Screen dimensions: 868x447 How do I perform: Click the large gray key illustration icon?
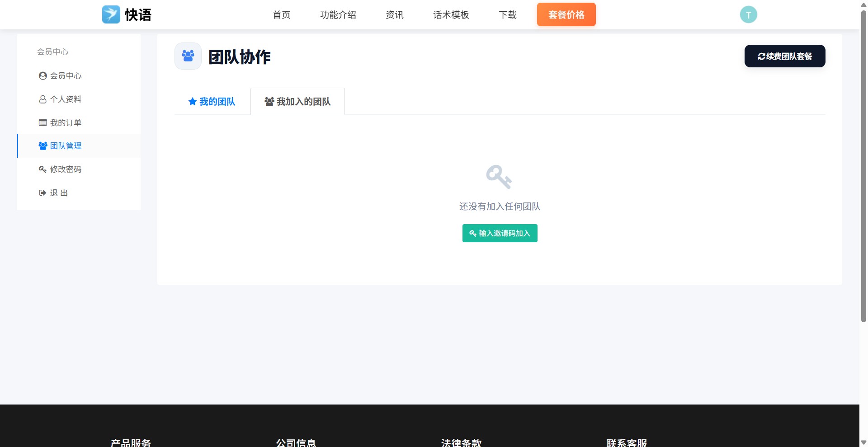coord(499,177)
